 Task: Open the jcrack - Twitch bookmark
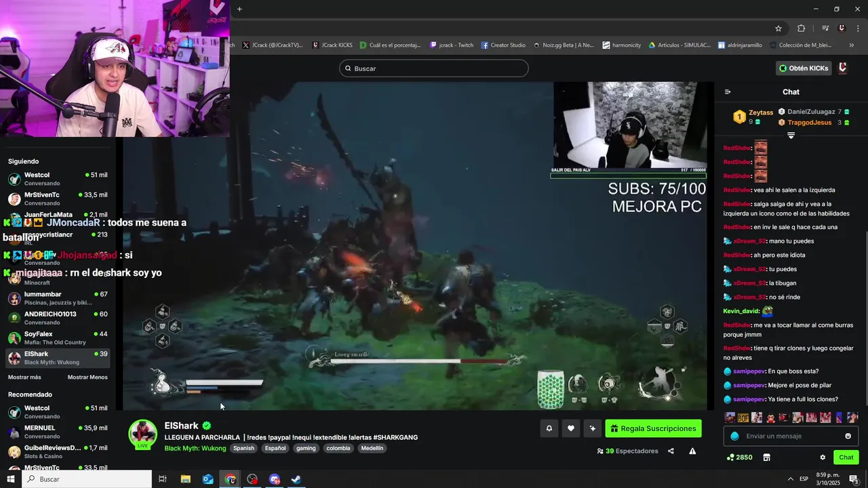coord(451,45)
